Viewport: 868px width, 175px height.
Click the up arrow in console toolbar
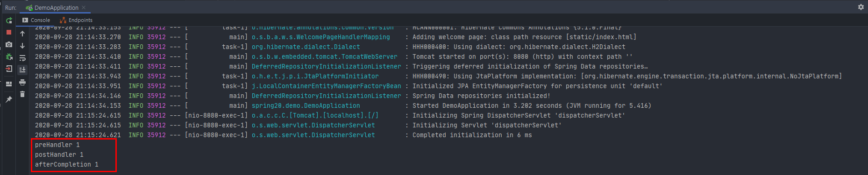click(22, 34)
